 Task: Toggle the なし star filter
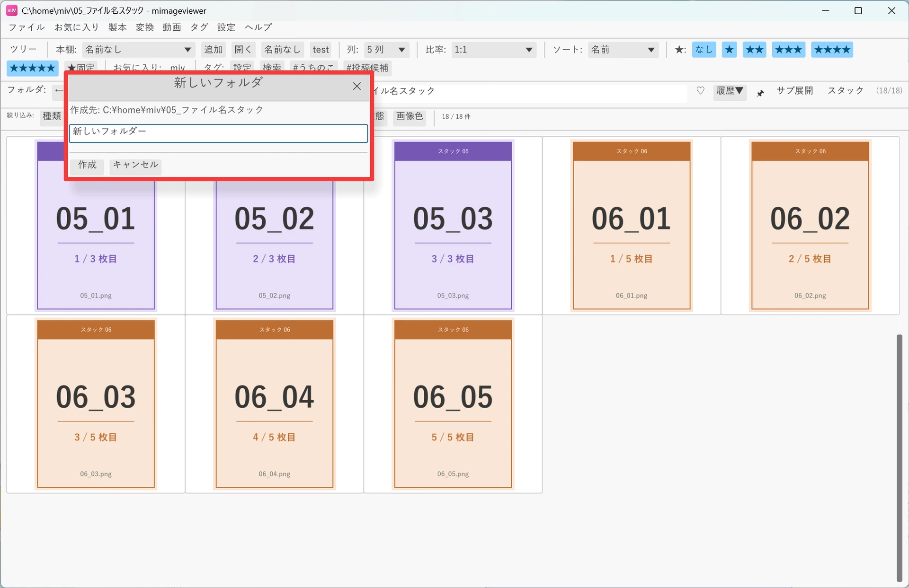(x=704, y=50)
